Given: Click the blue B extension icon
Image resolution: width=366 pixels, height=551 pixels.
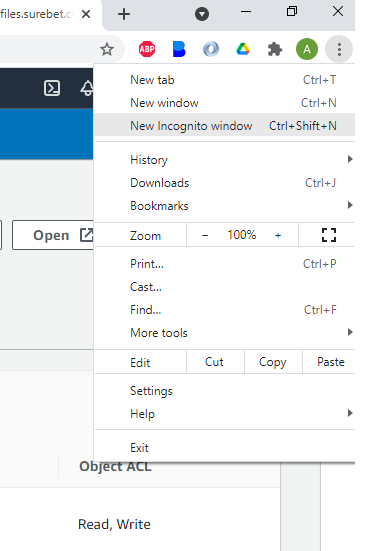Looking at the screenshot, I should click(x=179, y=49).
